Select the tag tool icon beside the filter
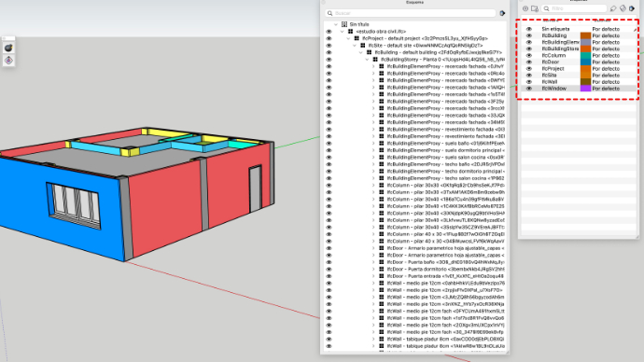Viewport: 644px width, 362px height. pyautogui.click(x=613, y=8)
